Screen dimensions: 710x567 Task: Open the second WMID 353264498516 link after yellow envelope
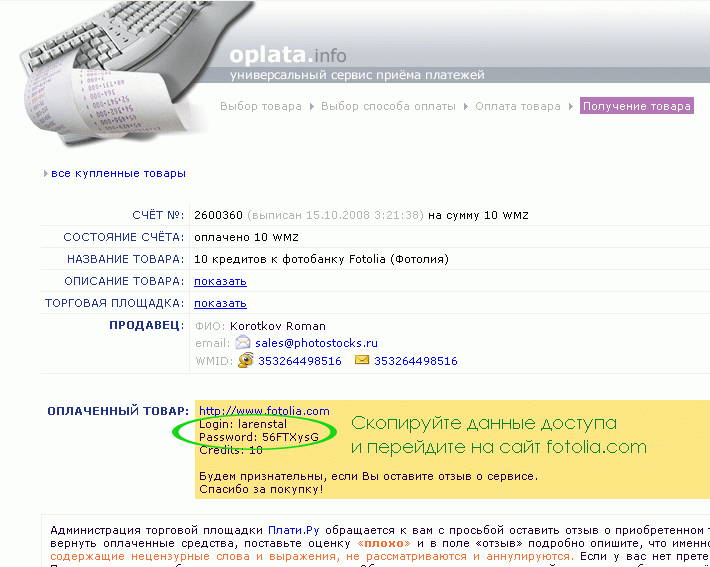point(416,361)
